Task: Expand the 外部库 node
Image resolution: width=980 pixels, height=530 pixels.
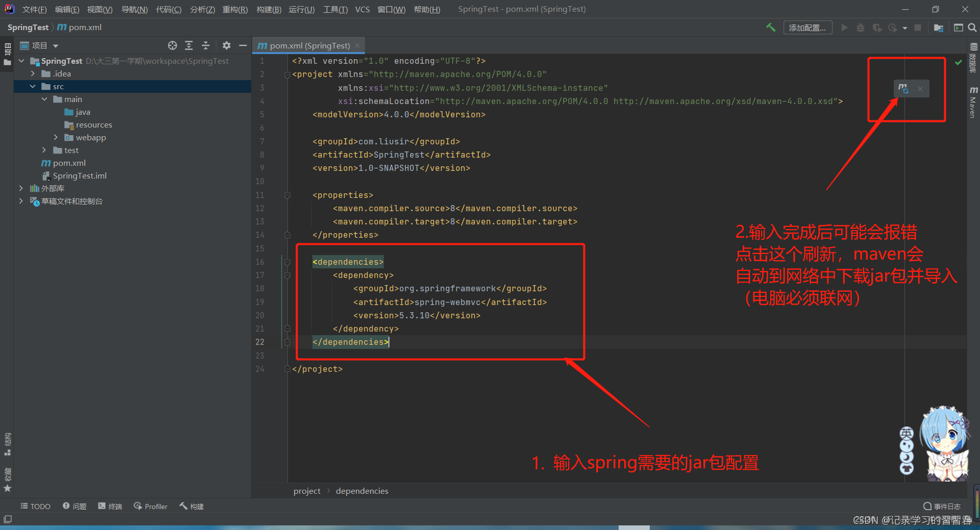Action: (x=21, y=188)
